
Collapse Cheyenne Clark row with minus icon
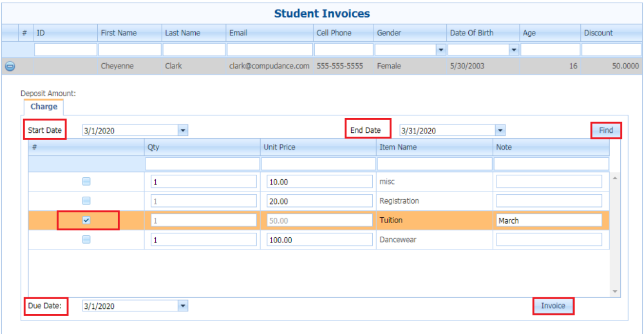(x=10, y=66)
